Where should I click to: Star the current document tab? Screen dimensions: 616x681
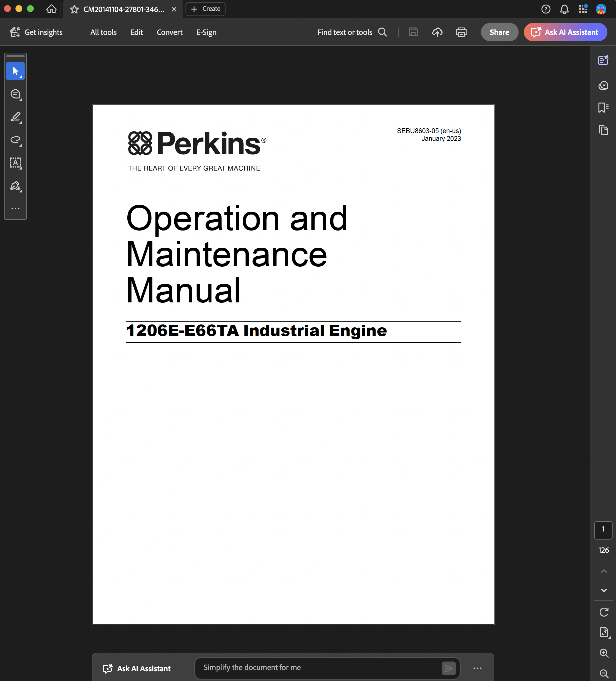pyautogui.click(x=74, y=9)
